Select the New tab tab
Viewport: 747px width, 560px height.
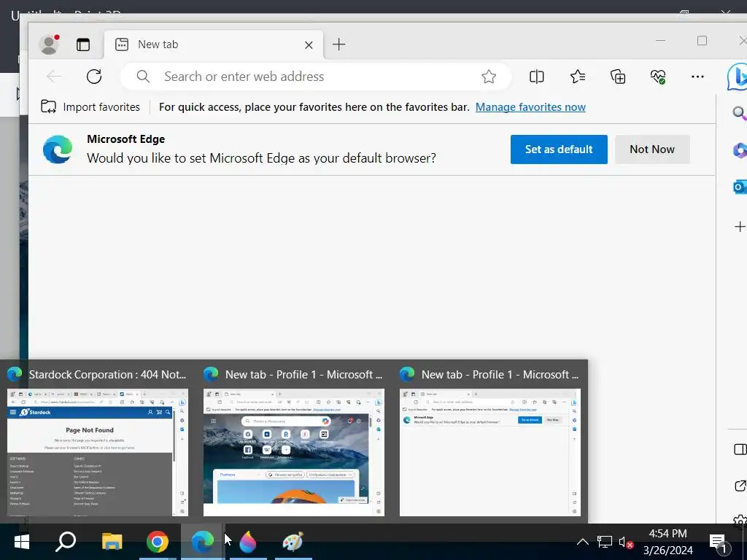coord(214,44)
